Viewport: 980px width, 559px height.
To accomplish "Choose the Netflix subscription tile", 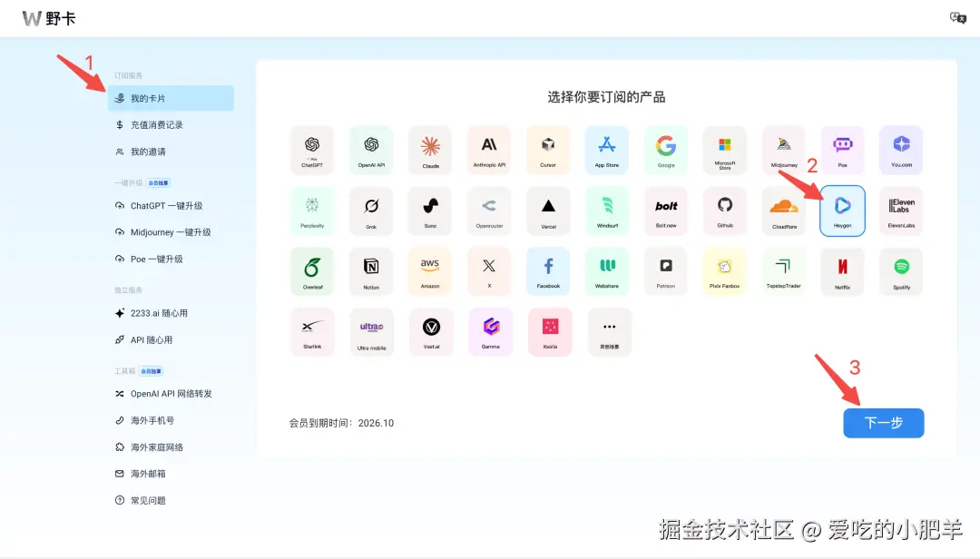I will pyautogui.click(x=842, y=270).
